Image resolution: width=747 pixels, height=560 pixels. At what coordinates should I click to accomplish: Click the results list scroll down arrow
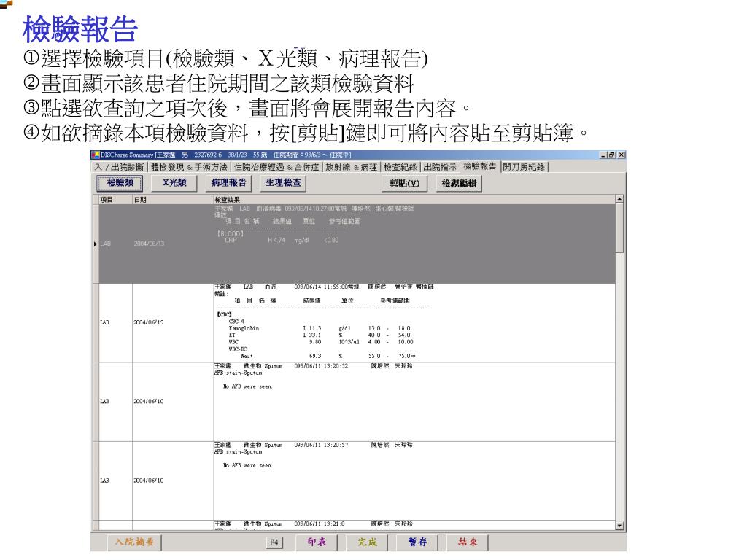pyautogui.click(x=619, y=526)
